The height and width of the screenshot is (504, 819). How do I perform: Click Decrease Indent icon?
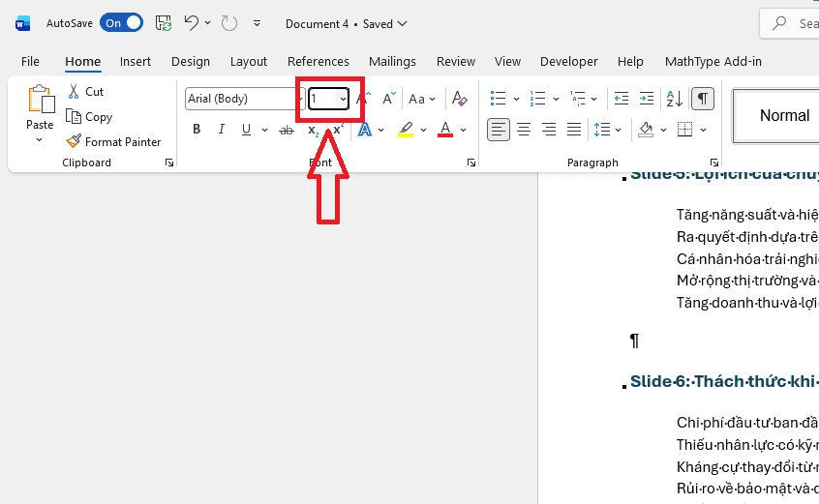[x=622, y=99]
